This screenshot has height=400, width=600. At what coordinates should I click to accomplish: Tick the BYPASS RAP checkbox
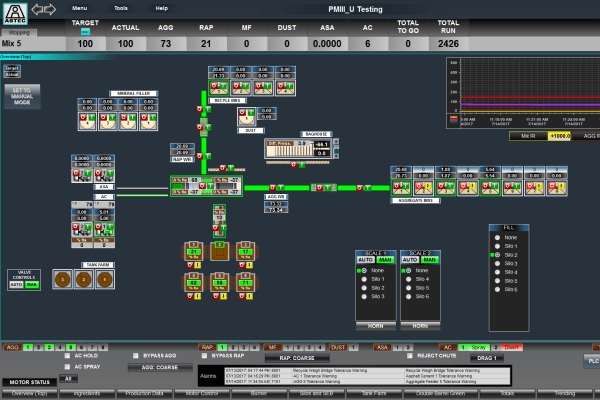click(x=204, y=356)
